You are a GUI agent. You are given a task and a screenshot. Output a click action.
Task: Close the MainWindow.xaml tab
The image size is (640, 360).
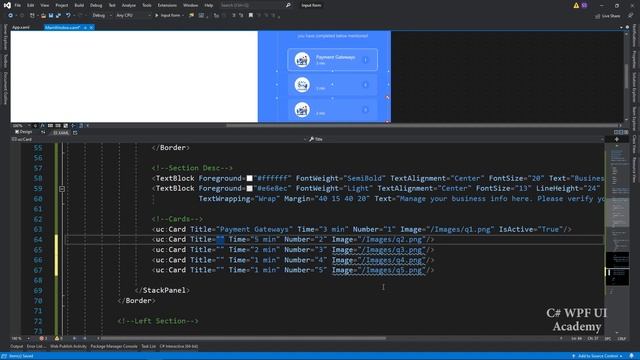[x=91, y=27]
